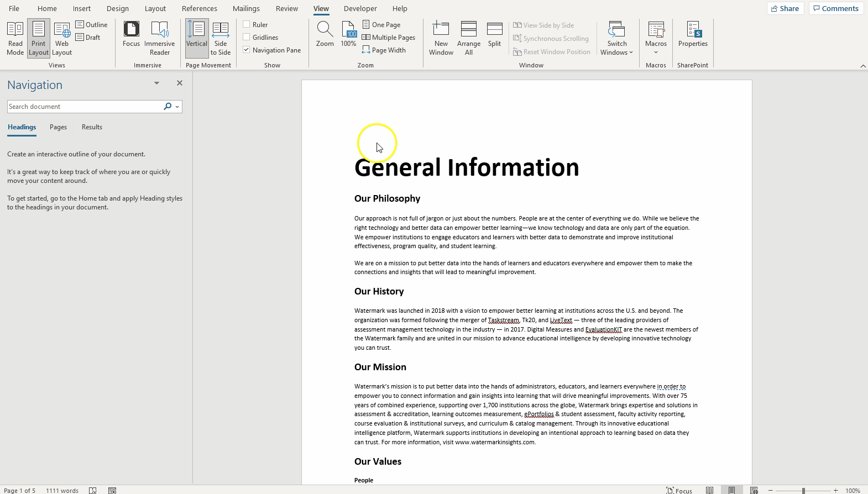Image resolution: width=868 pixels, height=494 pixels.
Task: Launch Immersive Reader
Action: click(160, 38)
